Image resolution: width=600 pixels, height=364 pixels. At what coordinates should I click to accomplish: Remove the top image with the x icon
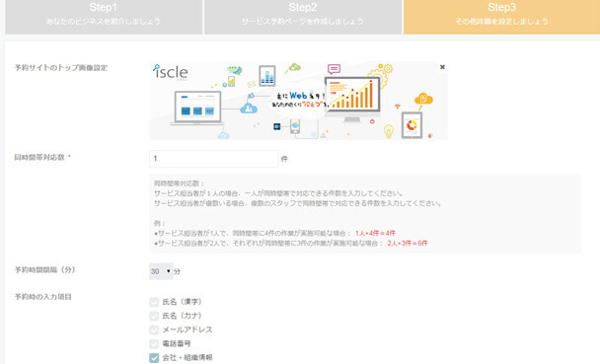442,67
